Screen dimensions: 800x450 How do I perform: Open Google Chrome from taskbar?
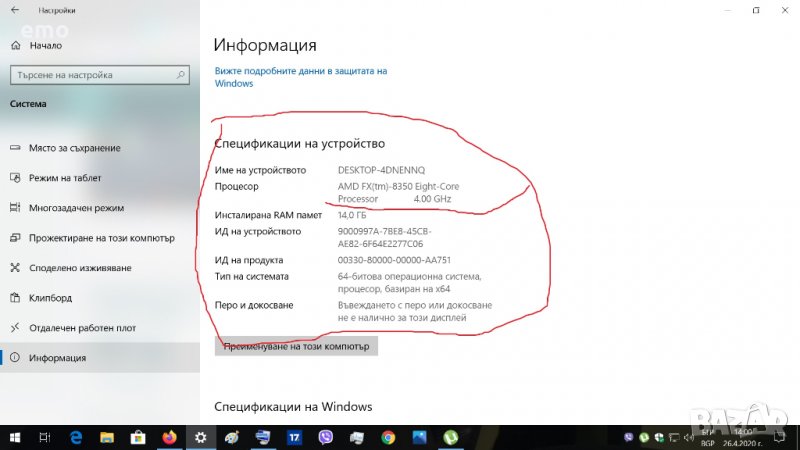pos(388,437)
